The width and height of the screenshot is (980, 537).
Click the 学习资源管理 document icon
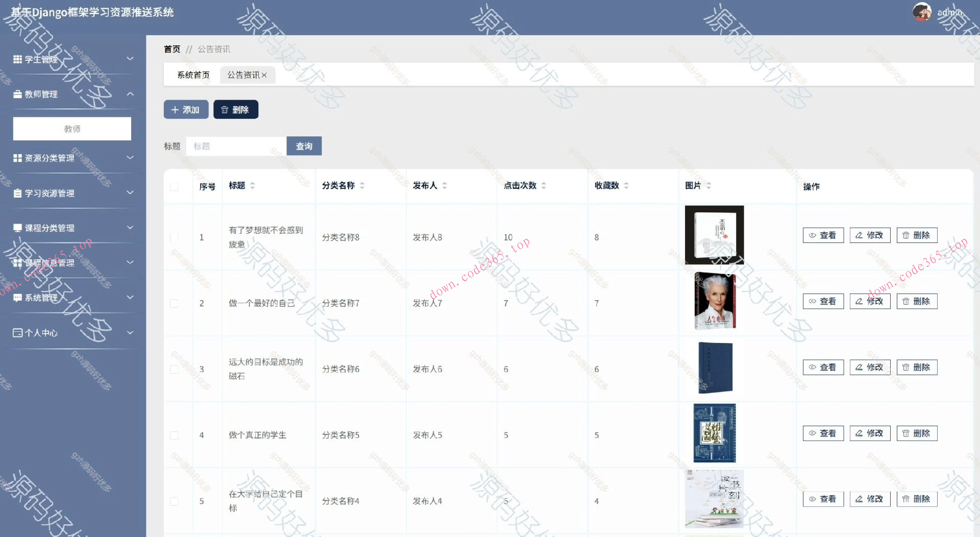(x=17, y=193)
